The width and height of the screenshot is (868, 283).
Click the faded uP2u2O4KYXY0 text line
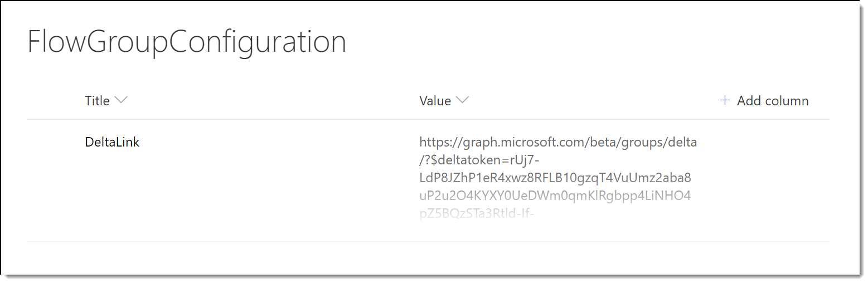(555, 196)
